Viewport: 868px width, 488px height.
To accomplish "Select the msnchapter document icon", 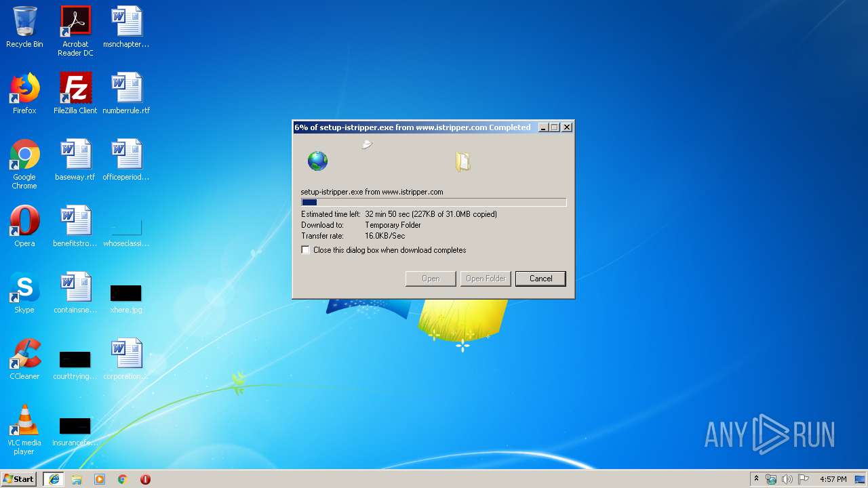I will (126, 27).
